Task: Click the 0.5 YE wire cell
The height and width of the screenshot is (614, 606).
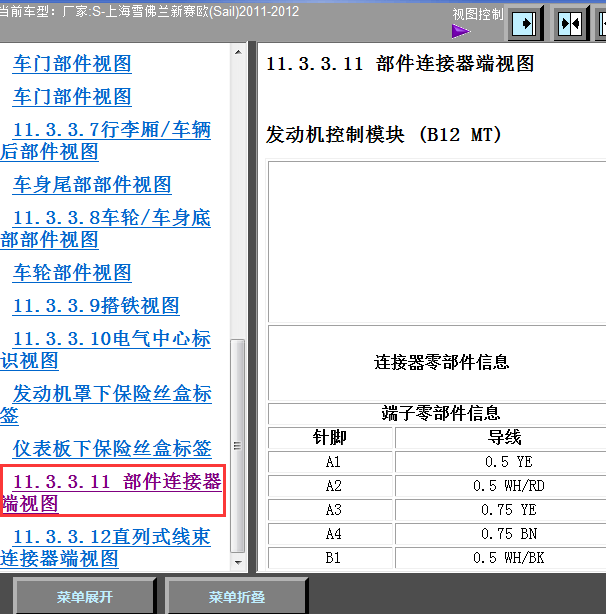Action: point(501,462)
